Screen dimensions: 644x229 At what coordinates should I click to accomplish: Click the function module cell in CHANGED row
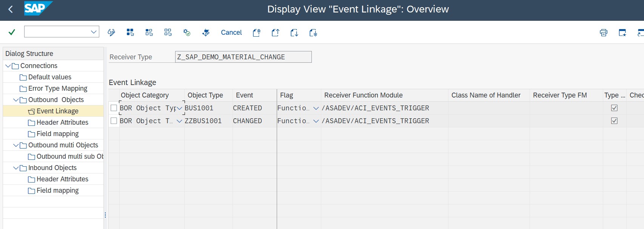click(x=384, y=121)
